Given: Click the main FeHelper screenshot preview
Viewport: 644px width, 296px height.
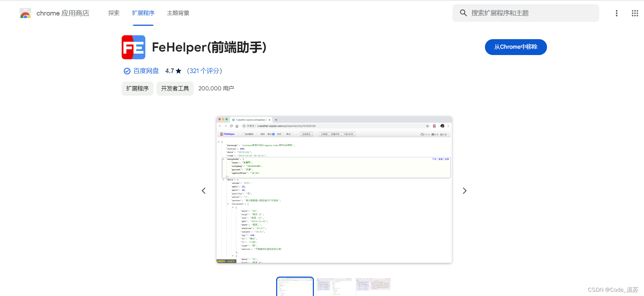Looking at the screenshot, I should tap(334, 190).
